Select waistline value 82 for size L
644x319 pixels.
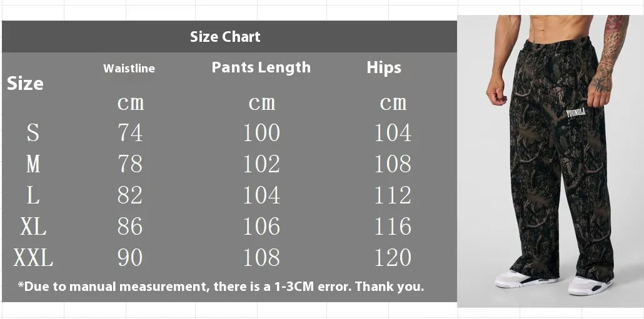click(130, 195)
